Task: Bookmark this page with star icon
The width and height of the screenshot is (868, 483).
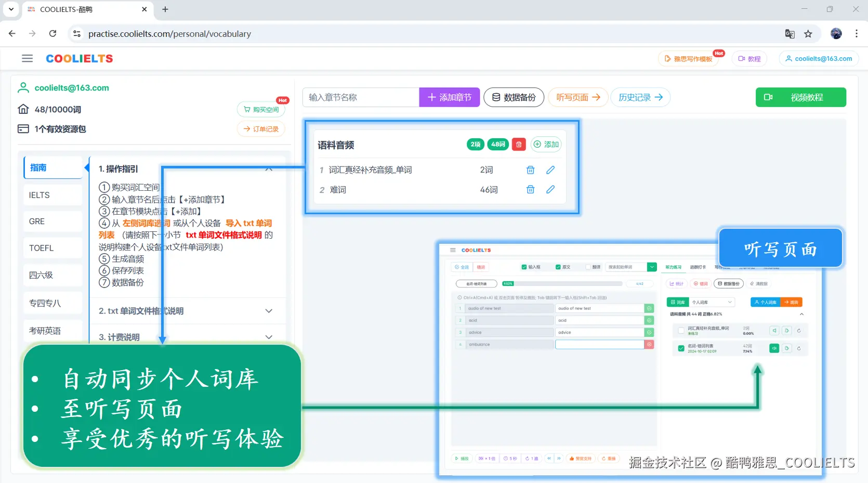Action: [x=808, y=34]
